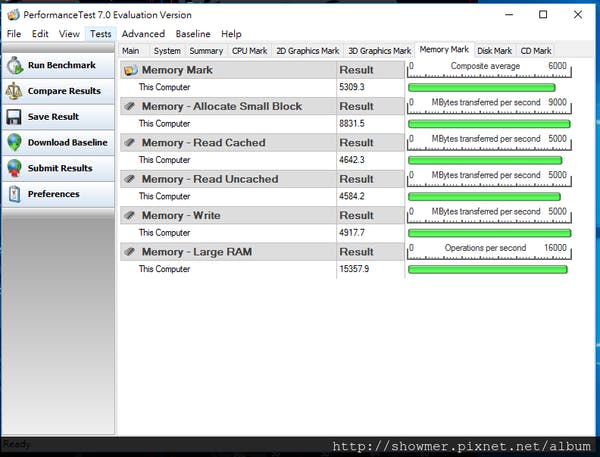
Task: Open the Tests menu
Action: point(100,34)
